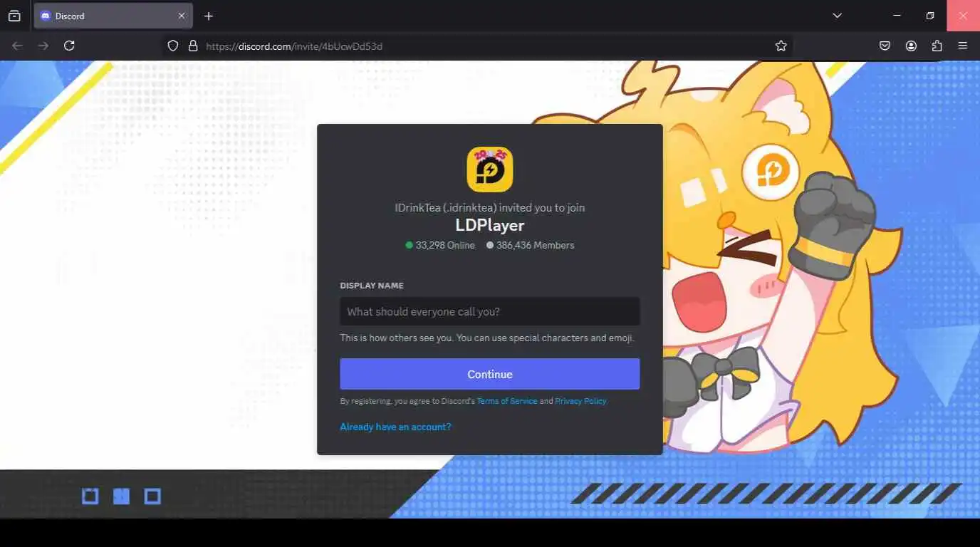
Task: Click Already have an account link
Action: pyautogui.click(x=395, y=427)
